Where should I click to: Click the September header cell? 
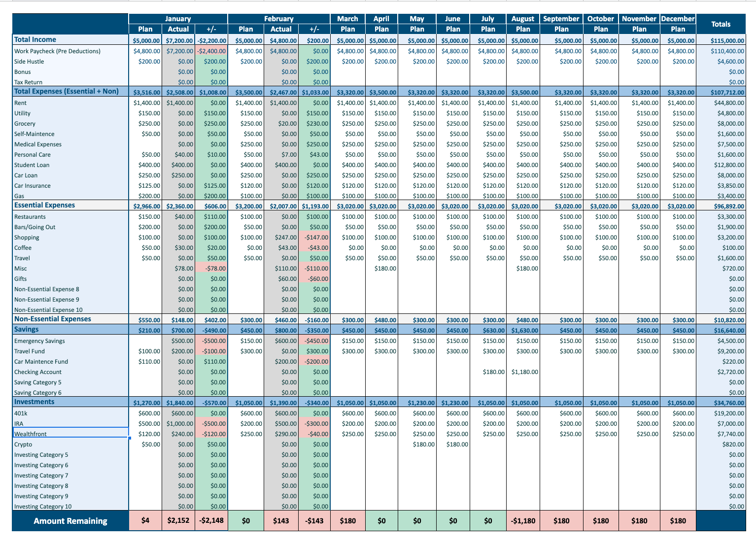561,19
